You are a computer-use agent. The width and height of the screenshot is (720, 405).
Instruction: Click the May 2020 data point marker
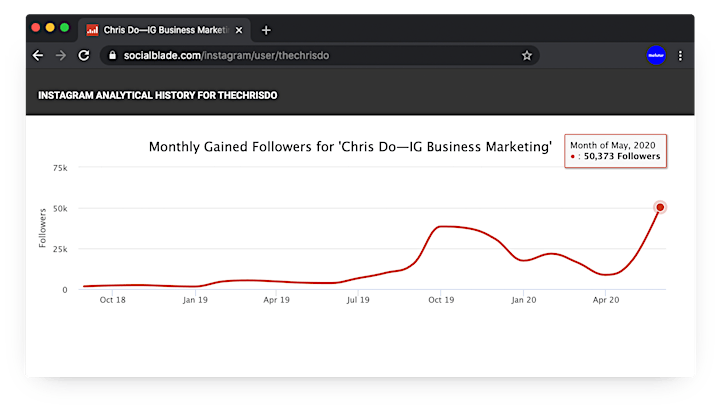(x=660, y=208)
